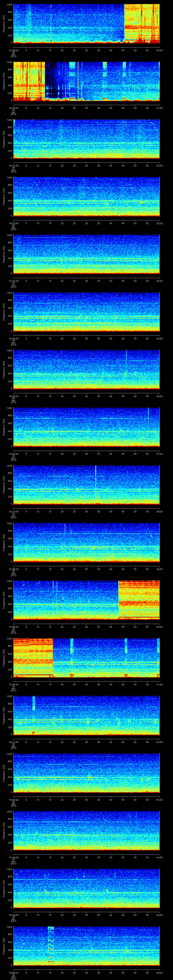Click the 19:30:00 start time label
Viewport: 173px width, 980px height.
coord(13,108)
